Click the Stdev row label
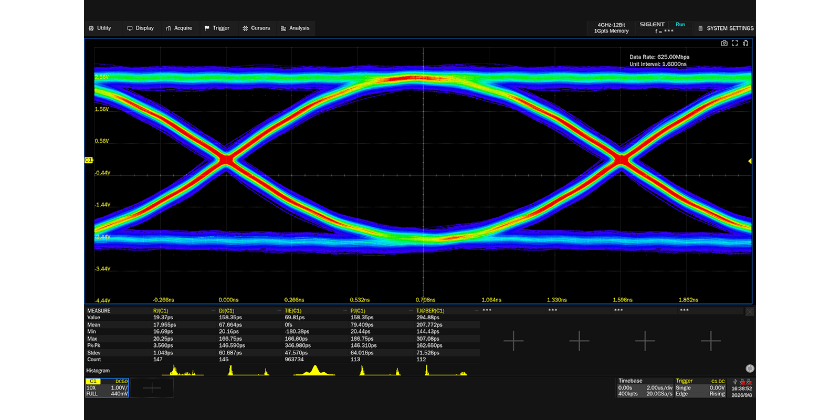This screenshot has height=420, width=840. point(93,352)
